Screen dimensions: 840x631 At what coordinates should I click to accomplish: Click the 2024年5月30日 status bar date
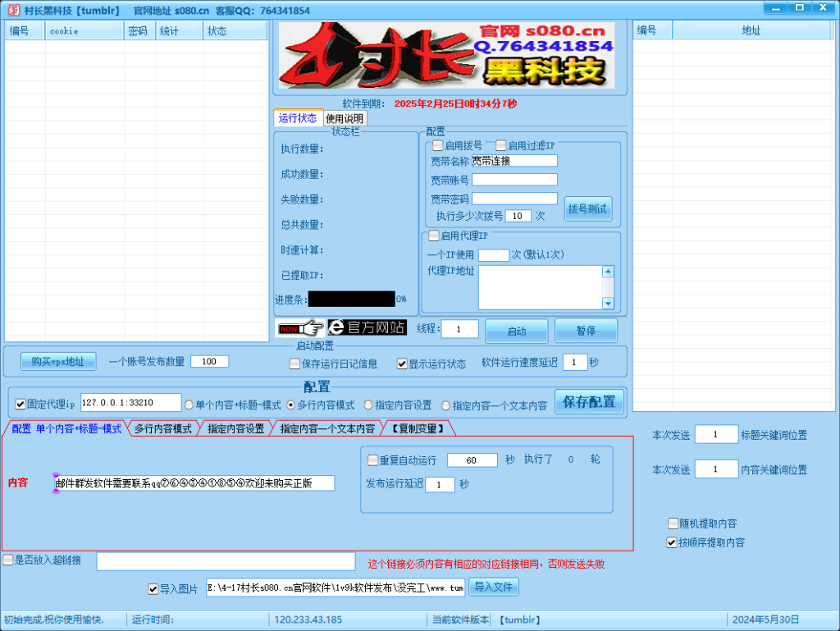tap(765, 620)
